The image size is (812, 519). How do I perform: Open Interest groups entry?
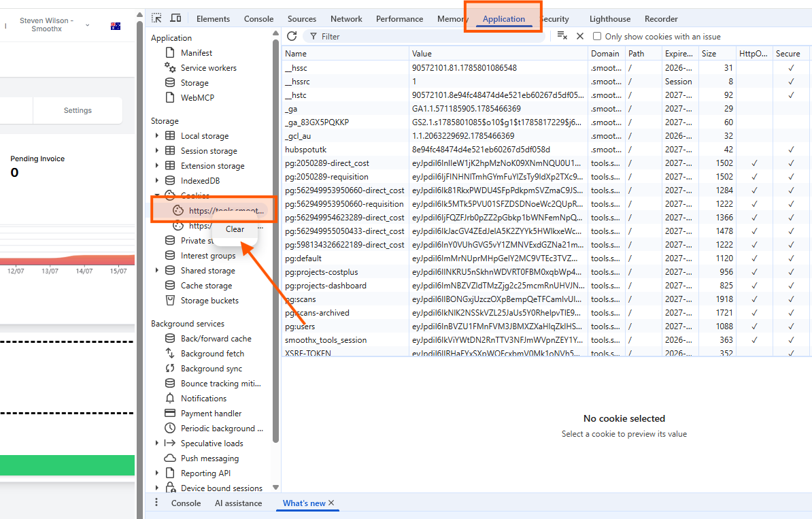207,255
